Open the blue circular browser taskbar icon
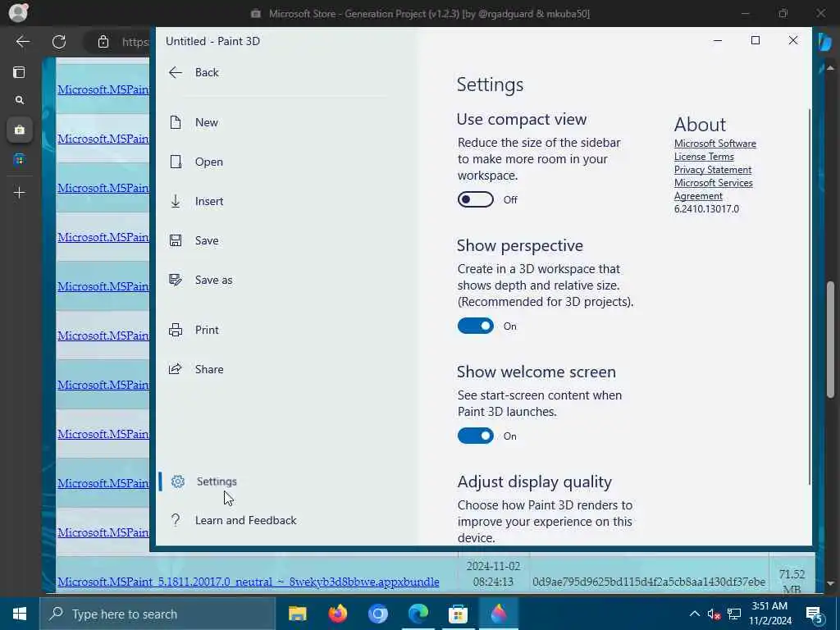840x630 pixels. [x=378, y=614]
